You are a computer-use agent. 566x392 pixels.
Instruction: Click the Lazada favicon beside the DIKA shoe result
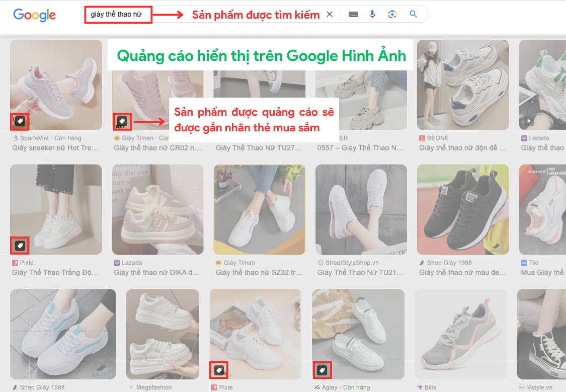click(117, 263)
